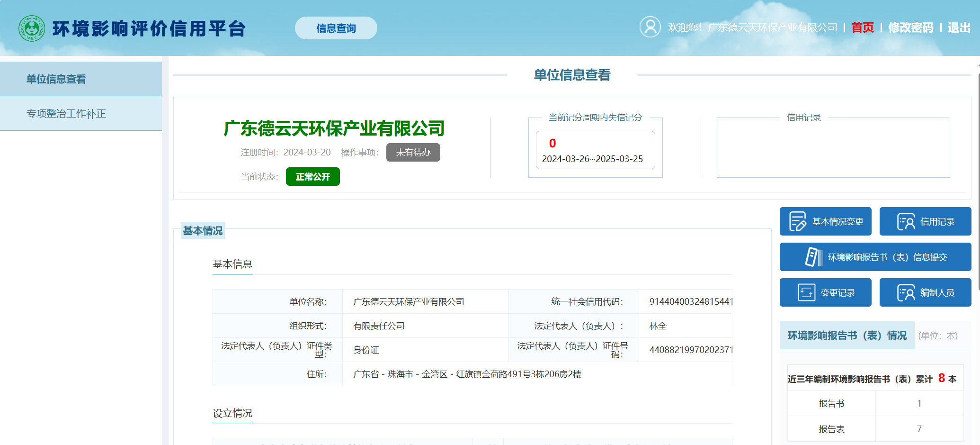Click the welcome text with company name
This screenshot has width=980, height=445.
click(x=753, y=27)
